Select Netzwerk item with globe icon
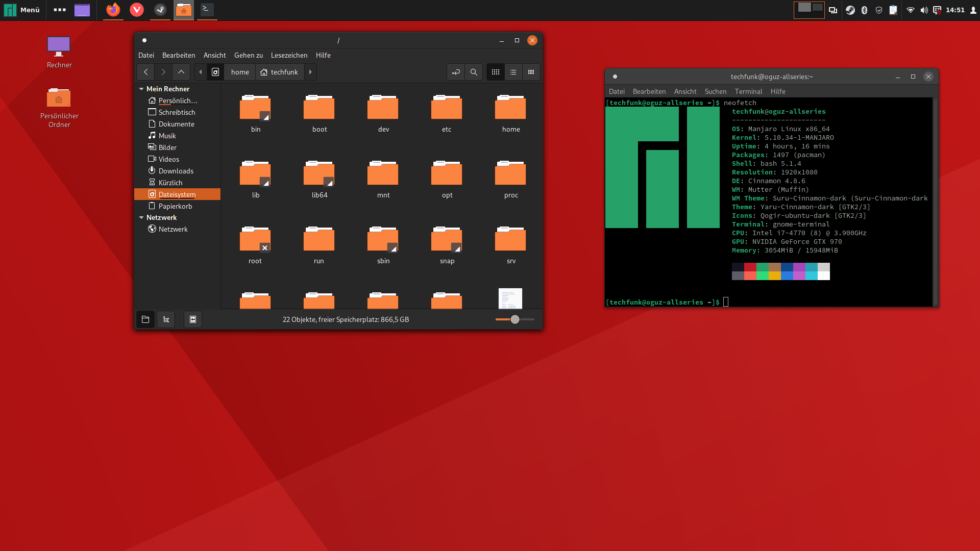Image resolution: width=980 pixels, height=551 pixels. pos(177,229)
